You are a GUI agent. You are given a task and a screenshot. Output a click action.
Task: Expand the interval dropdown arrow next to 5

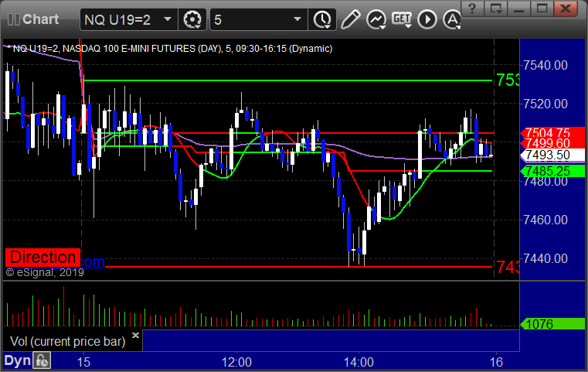pyautogui.click(x=297, y=19)
